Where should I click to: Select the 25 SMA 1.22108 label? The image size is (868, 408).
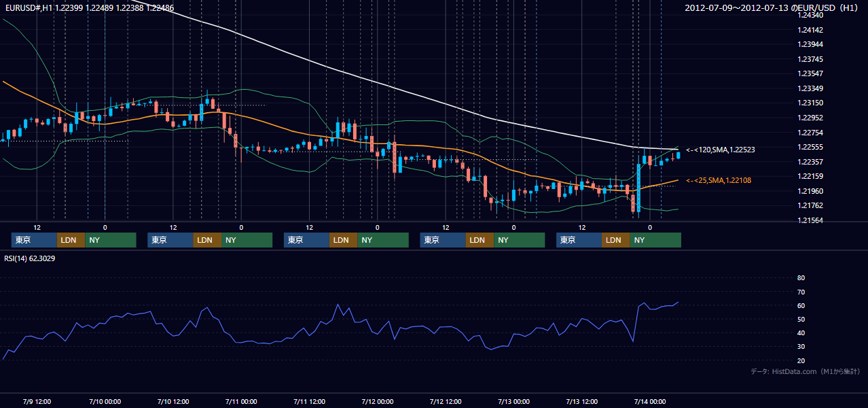click(719, 180)
